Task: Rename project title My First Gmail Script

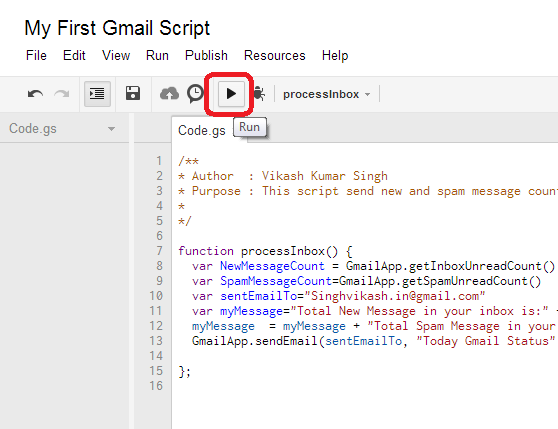Action: point(117,28)
